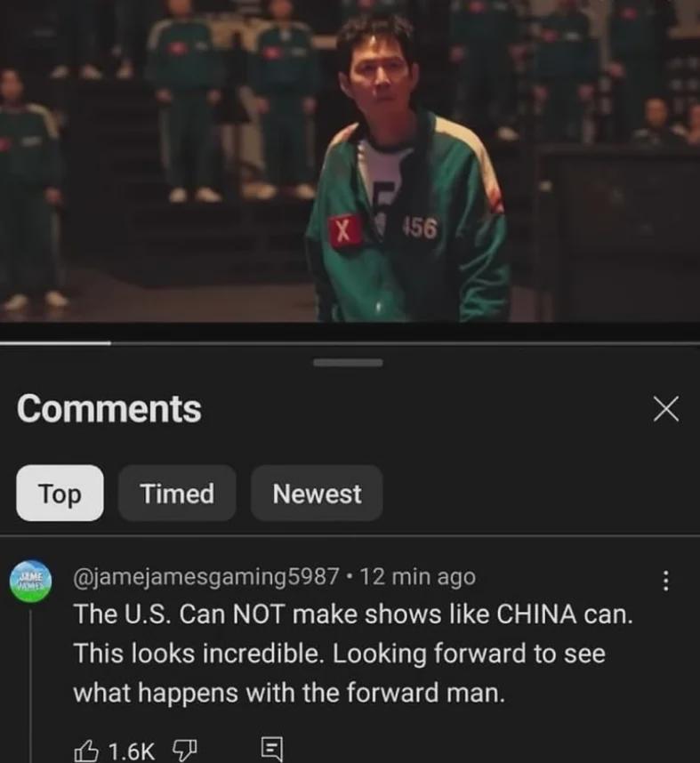This screenshot has width=700, height=763.
Task: Select the Top comments filter chip
Action: click(60, 493)
